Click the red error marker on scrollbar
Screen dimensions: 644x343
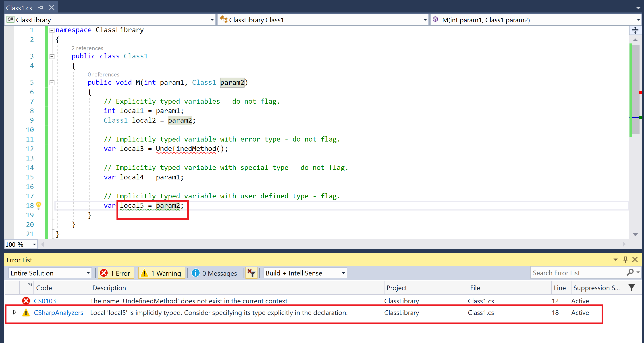pyautogui.click(x=640, y=93)
